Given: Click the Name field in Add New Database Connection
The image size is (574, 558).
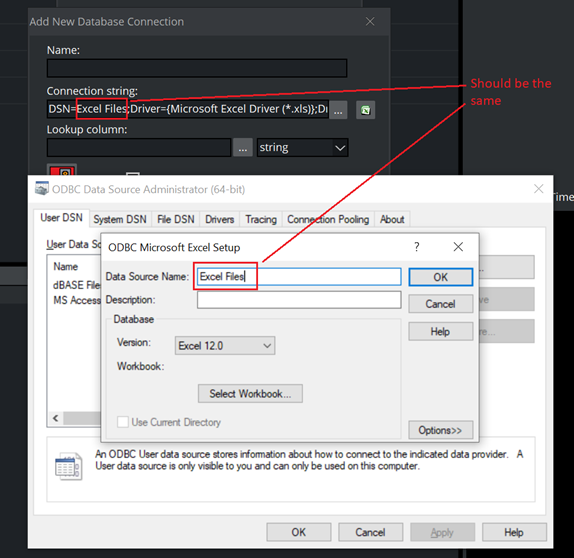Looking at the screenshot, I should (197, 68).
